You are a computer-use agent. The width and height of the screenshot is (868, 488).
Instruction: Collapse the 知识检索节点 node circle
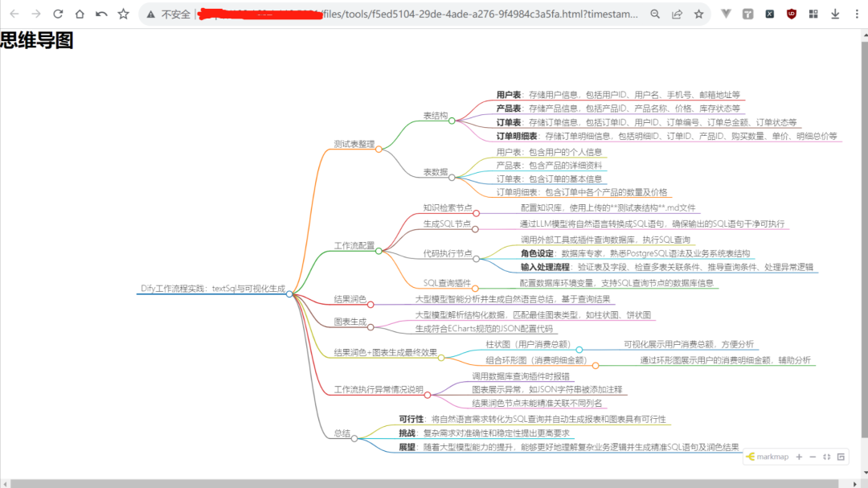[476, 213]
